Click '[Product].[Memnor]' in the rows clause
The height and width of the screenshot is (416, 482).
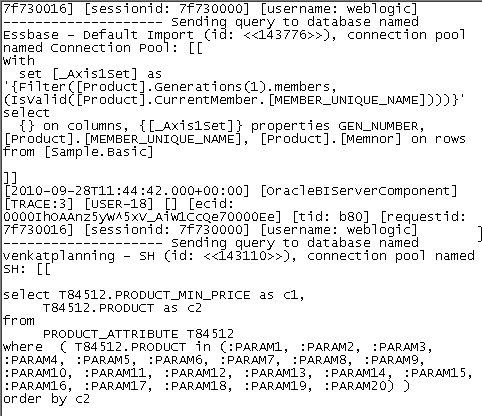click(x=331, y=139)
